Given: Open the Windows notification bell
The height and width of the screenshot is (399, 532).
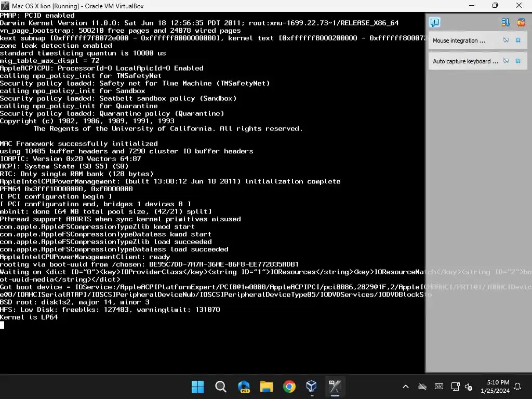Looking at the screenshot, I should [518, 387].
